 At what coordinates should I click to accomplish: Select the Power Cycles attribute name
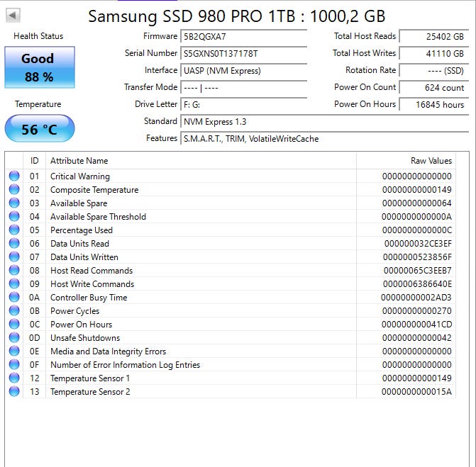74,311
